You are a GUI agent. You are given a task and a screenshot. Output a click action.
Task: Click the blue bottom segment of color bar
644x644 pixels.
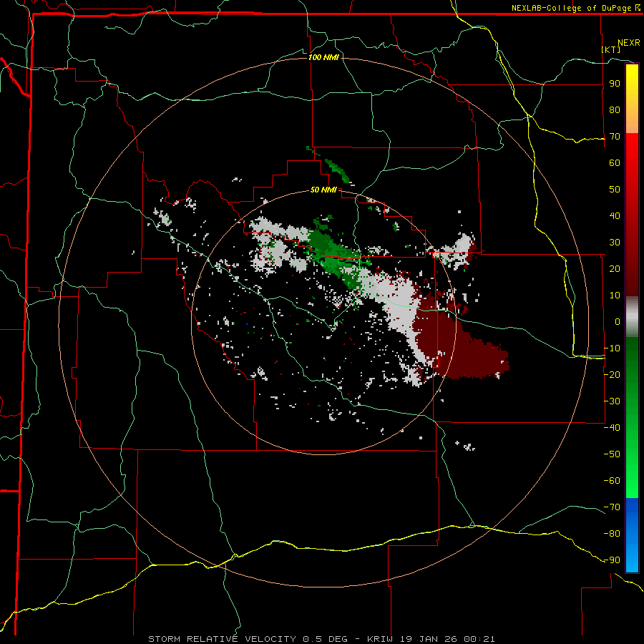(632, 535)
